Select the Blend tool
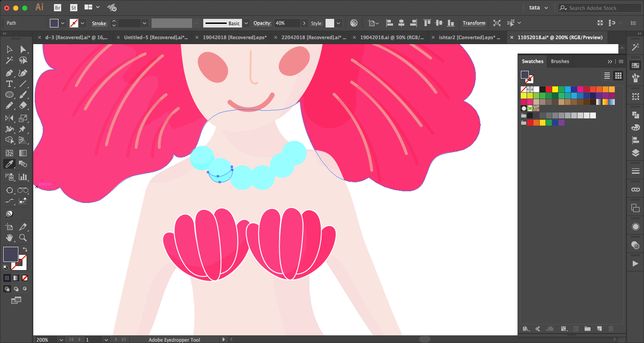Viewport: 644px width, 343px height. pyautogui.click(x=23, y=164)
